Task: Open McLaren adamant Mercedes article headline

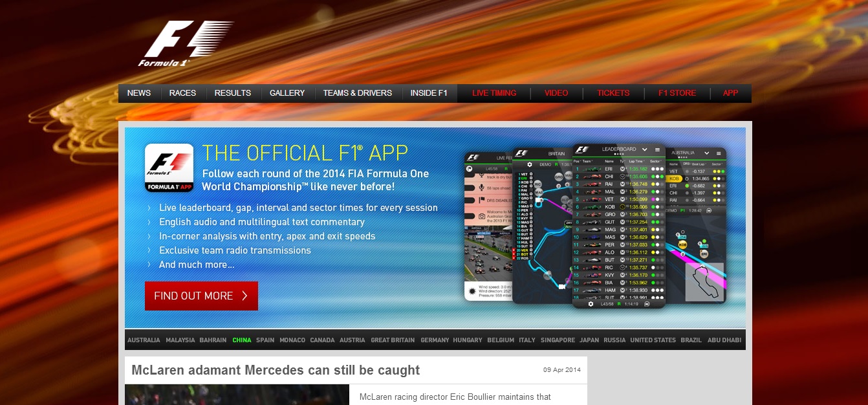Action: tap(276, 371)
